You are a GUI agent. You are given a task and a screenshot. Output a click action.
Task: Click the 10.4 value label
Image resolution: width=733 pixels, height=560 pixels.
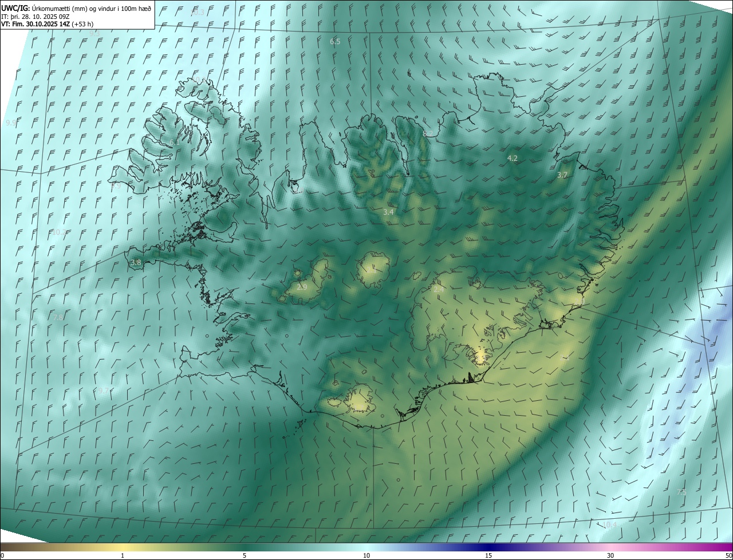[x=610, y=525]
